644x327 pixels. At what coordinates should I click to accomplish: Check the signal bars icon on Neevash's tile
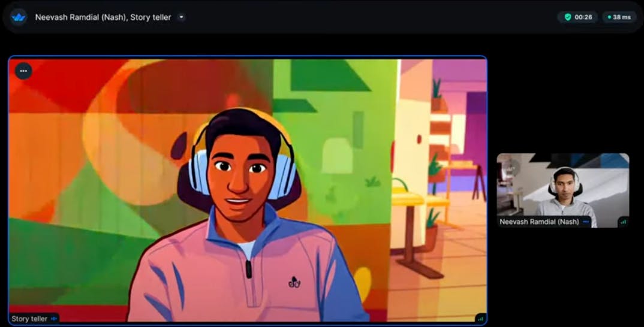pos(623,222)
